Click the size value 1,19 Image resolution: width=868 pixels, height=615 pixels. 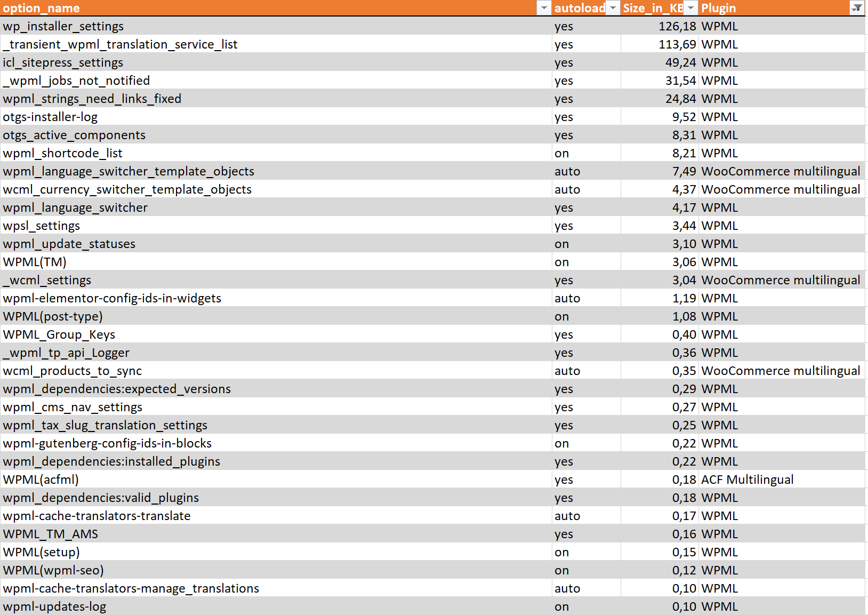click(x=660, y=298)
